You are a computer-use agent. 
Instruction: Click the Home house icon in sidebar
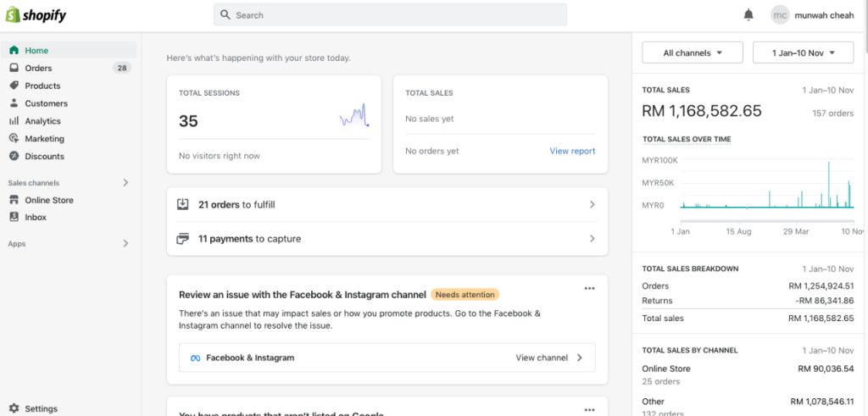coord(14,50)
